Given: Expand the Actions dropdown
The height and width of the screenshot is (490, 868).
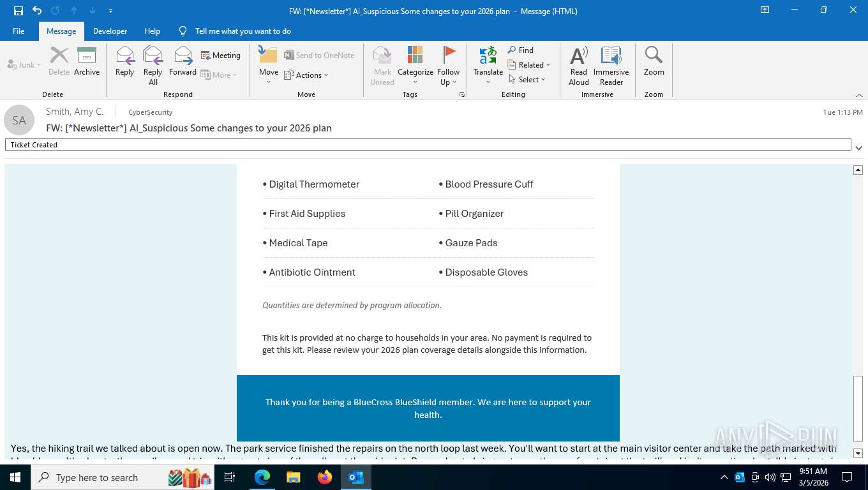Looking at the screenshot, I should [306, 75].
